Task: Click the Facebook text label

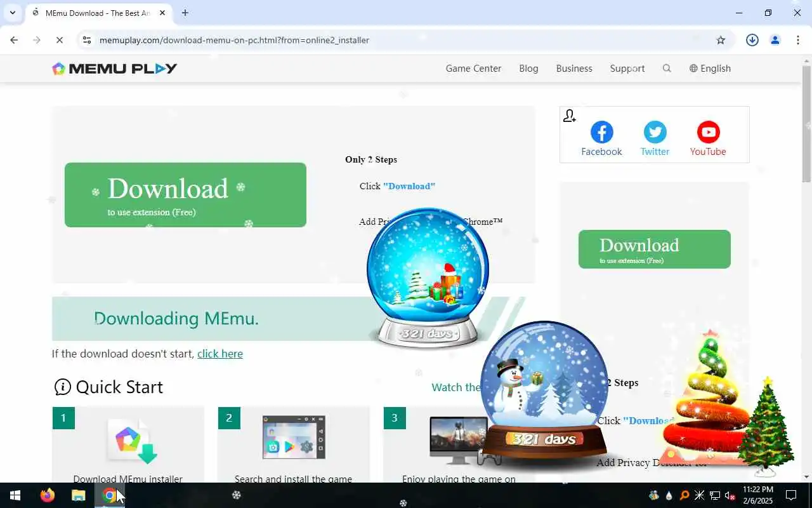Action: pyautogui.click(x=601, y=152)
